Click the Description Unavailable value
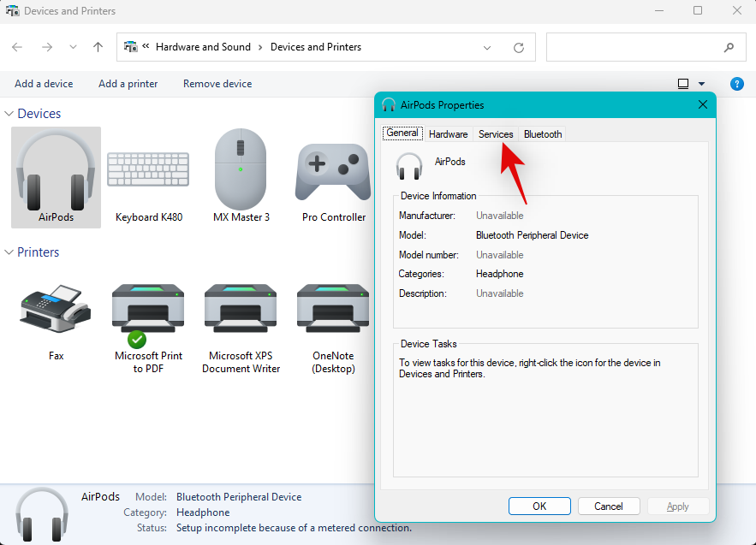This screenshot has width=756, height=545. click(499, 293)
